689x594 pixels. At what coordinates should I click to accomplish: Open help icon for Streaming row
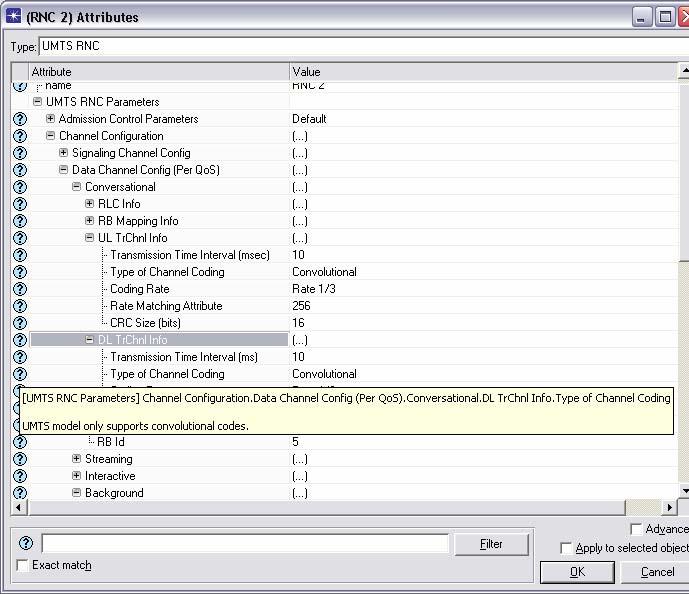(20, 459)
